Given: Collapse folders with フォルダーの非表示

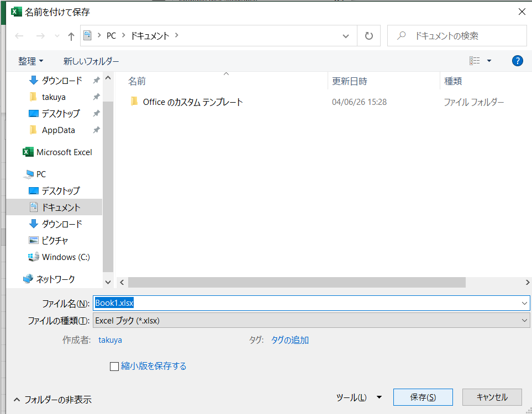Looking at the screenshot, I should pos(52,400).
